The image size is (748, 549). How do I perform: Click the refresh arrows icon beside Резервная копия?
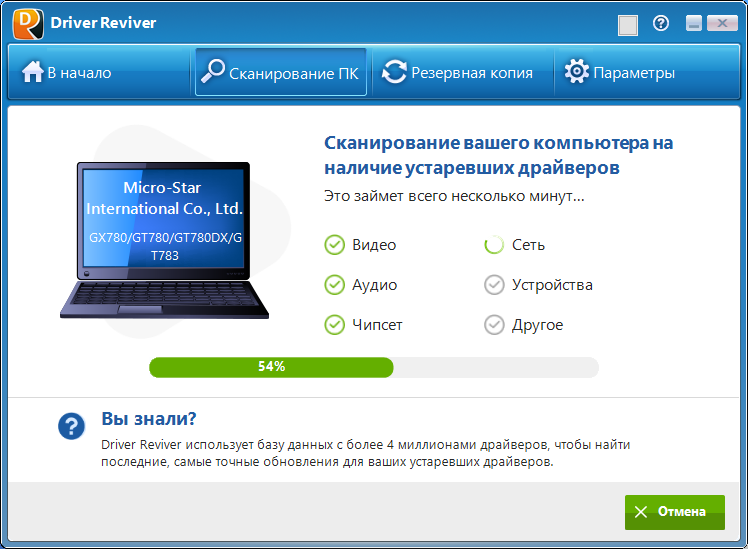point(394,72)
